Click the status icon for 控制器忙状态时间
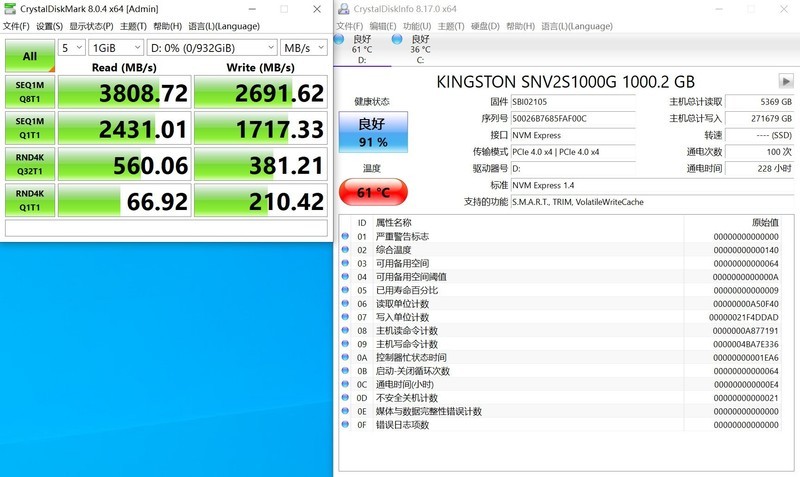This screenshot has height=477, width=800. click(345, 357)
